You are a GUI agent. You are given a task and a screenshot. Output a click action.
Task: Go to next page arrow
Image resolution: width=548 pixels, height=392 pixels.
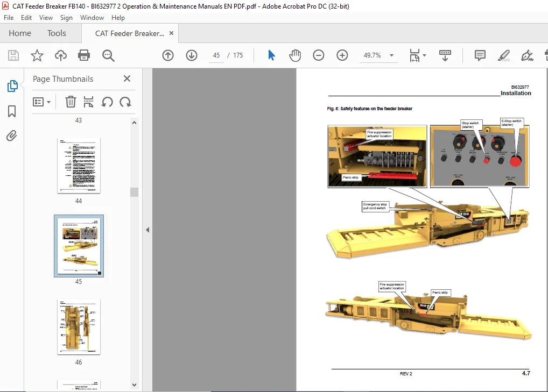click(192, 55)
